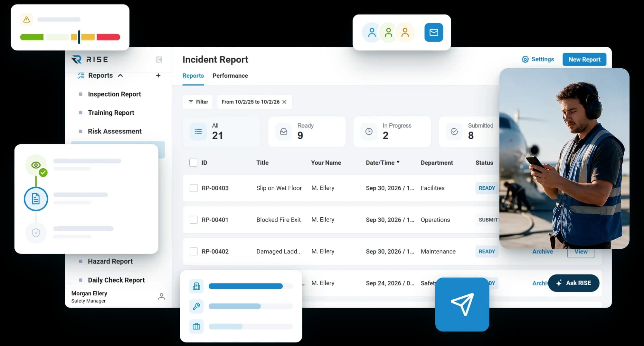The image size is (644, 346).
Task: Add a new report with plus icon
Action: (x=158, y=75)
